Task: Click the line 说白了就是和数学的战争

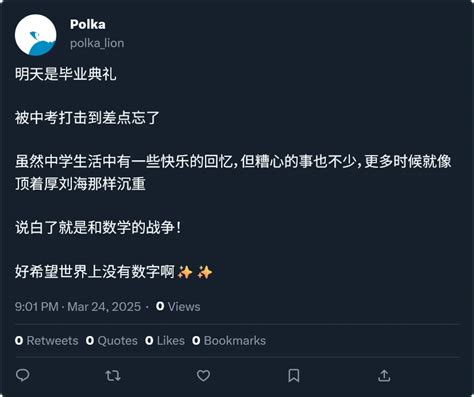Action: tap(98, 228)
